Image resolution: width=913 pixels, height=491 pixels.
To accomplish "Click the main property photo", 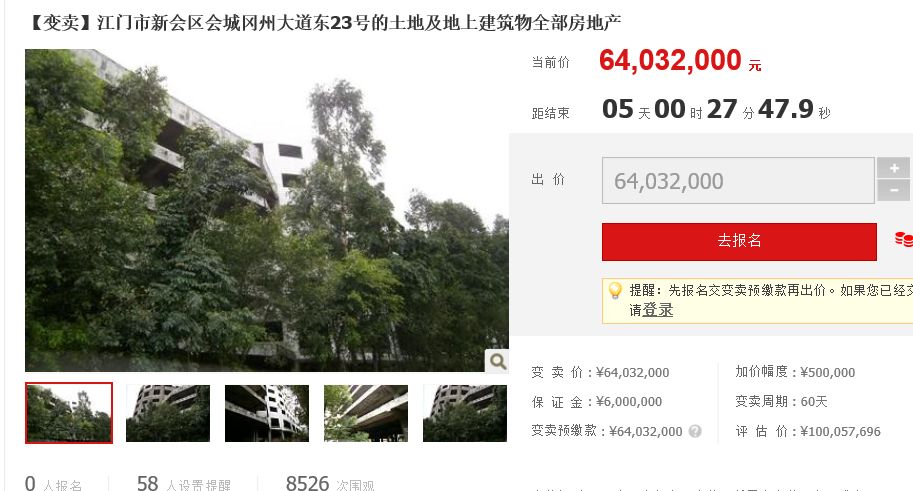I will tap(267, 210).
